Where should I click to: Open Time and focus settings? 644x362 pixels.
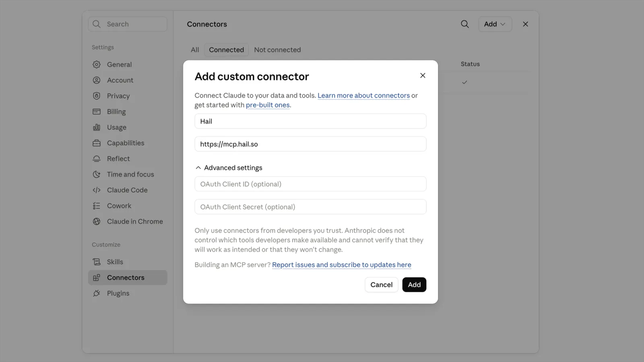[128, 174]
